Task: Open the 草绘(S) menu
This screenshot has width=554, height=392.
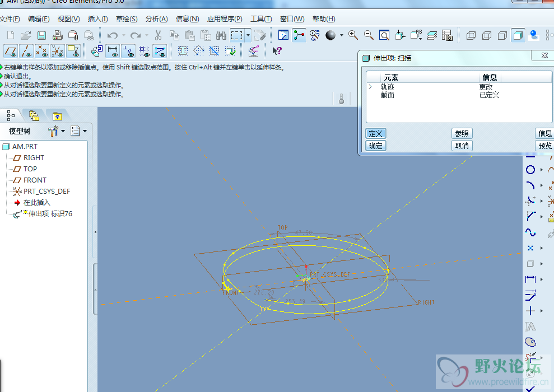Action: (127, 18)
